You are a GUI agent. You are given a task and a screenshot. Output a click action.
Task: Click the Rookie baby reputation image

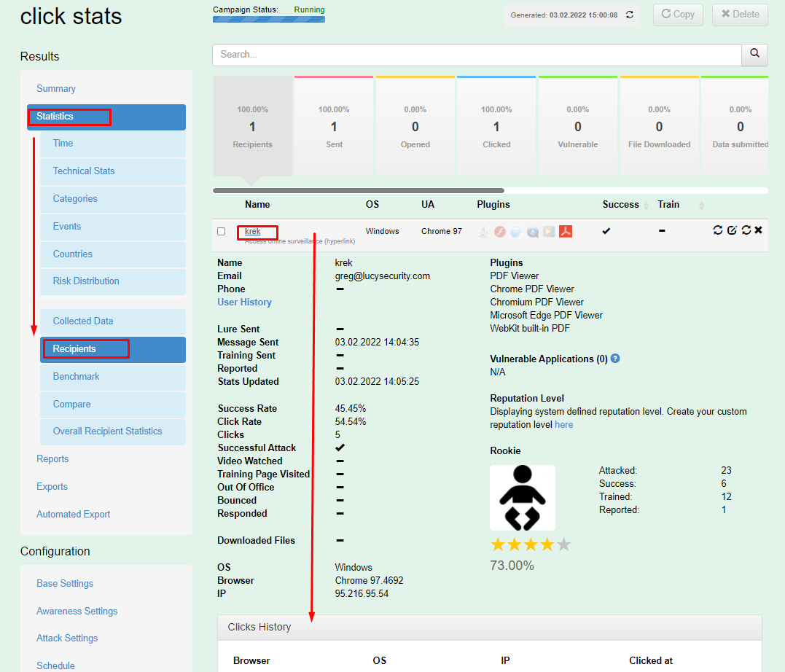(522, 498)
